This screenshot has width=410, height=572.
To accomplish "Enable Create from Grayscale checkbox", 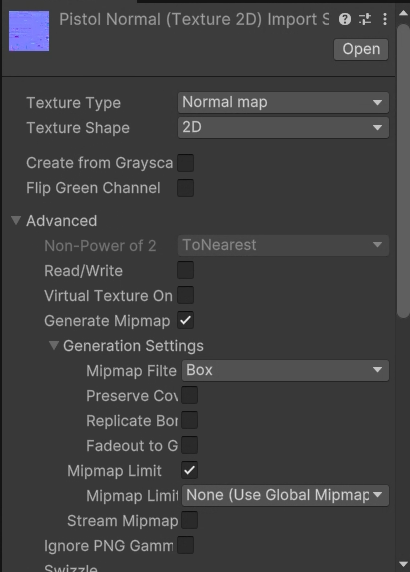I will click(186, 163).
